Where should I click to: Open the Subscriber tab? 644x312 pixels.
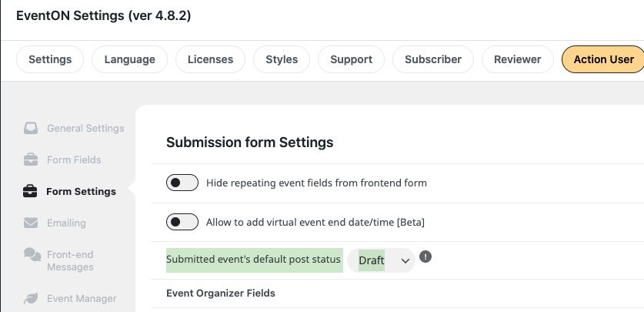pos(433,59)
